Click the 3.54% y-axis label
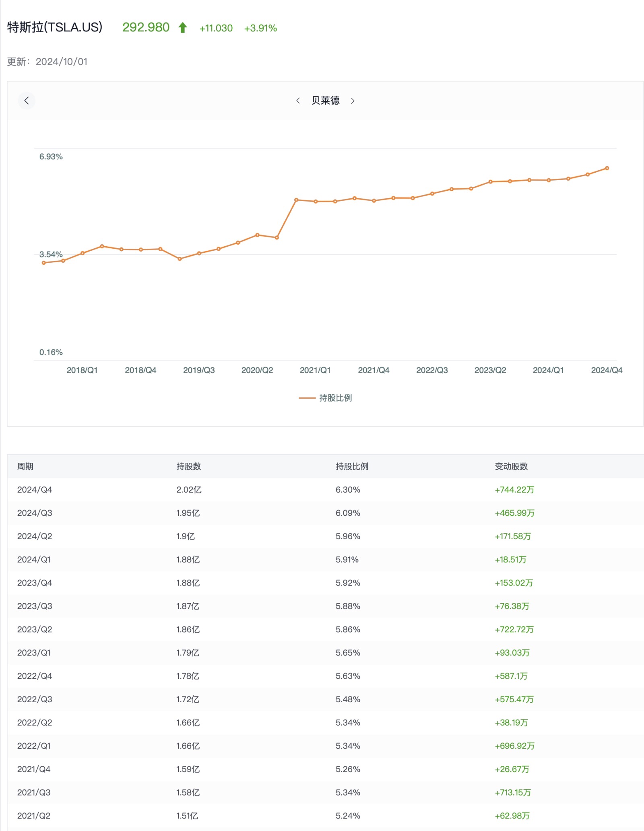644x831 pixels. [51, 254]
